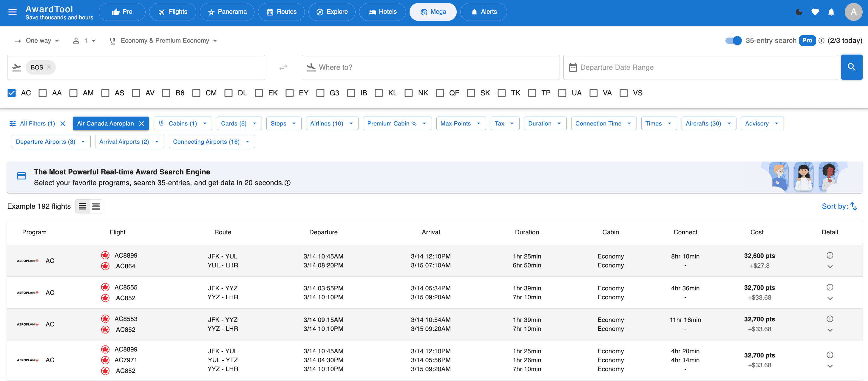Image resolution: width=868 pixels, height=381 pixels.
Task: Open the Explore tab
Action: point(332,12)
